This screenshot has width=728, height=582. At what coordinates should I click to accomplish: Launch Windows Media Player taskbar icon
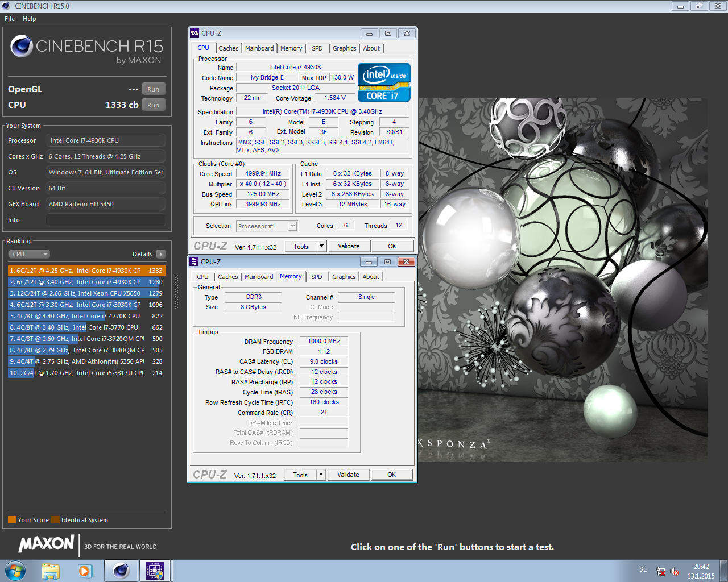[85, 571]
